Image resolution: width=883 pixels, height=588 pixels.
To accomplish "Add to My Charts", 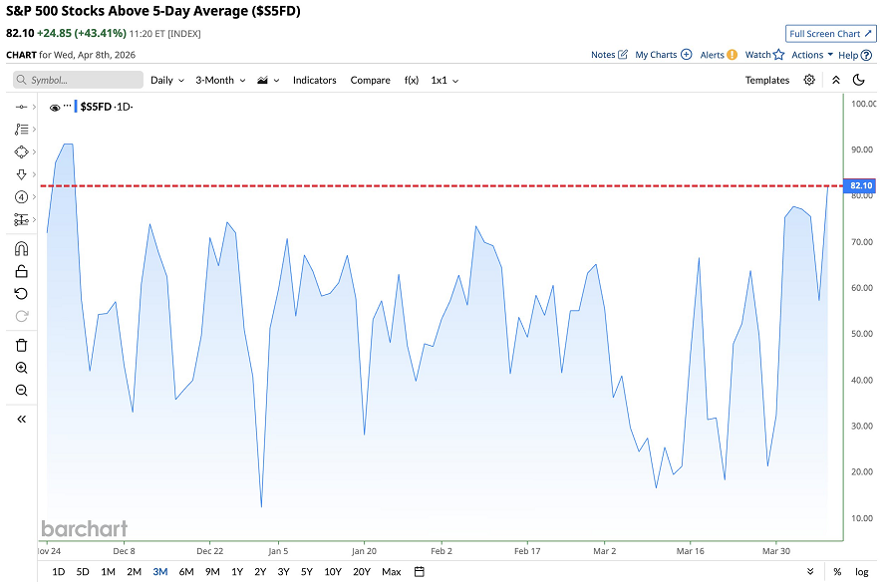I will tap(664, 55).
